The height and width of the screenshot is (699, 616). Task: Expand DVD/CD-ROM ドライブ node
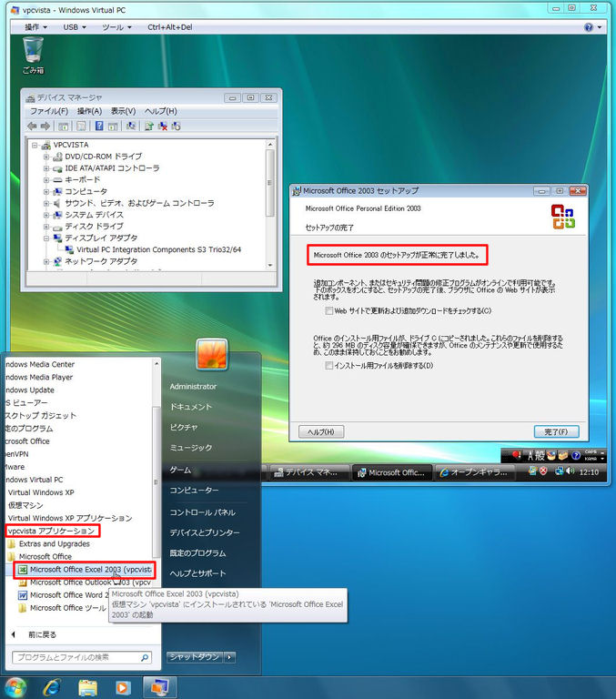tap(45, 157)
